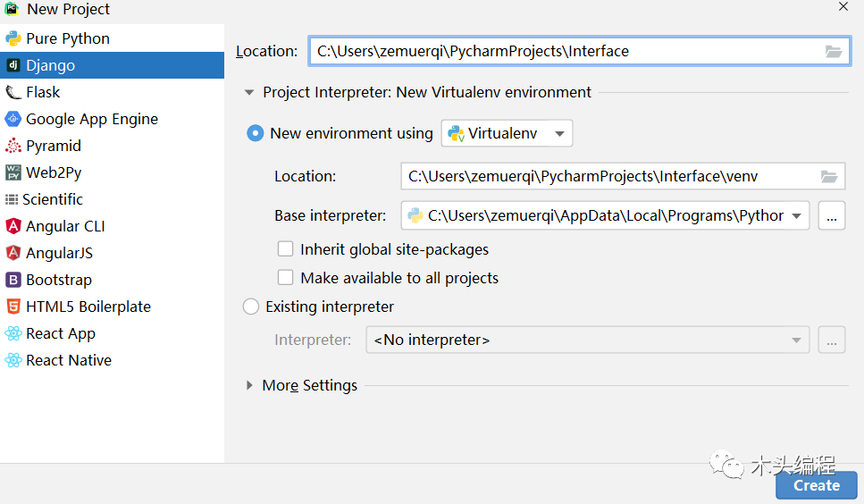The width and height of the screenshot is (864, 504).
Task: Click the React Native icon
Action: [x=13, y=360]
